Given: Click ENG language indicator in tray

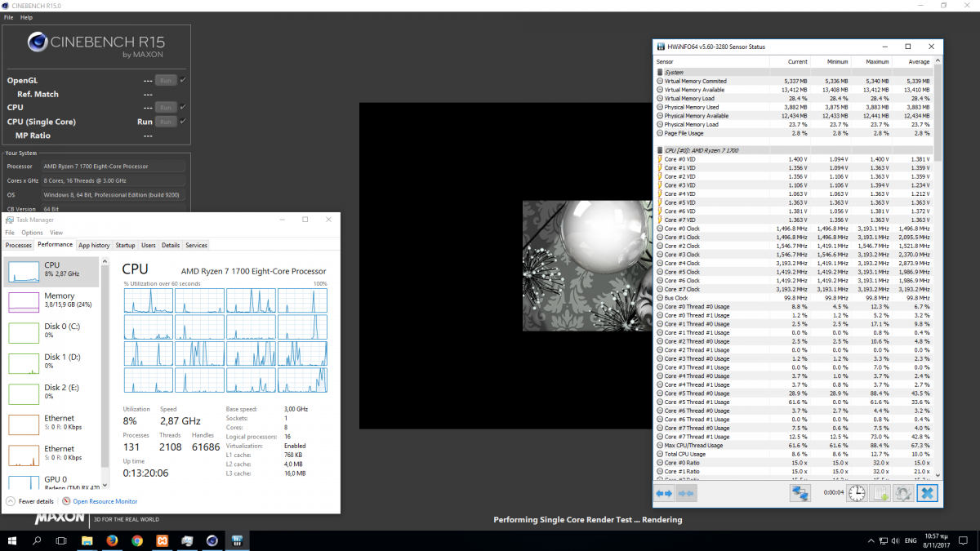Looking at the screenshot, I should (x=910, y=541).
